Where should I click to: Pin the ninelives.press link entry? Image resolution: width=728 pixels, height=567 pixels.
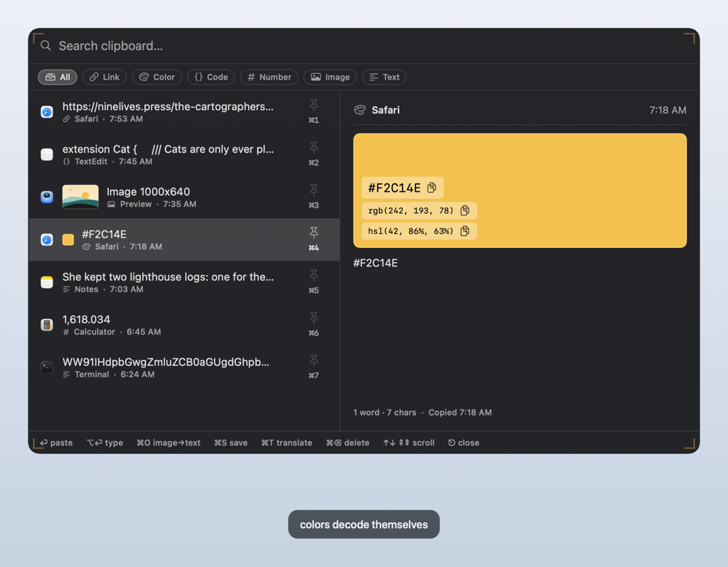click(x=314, y=105)
